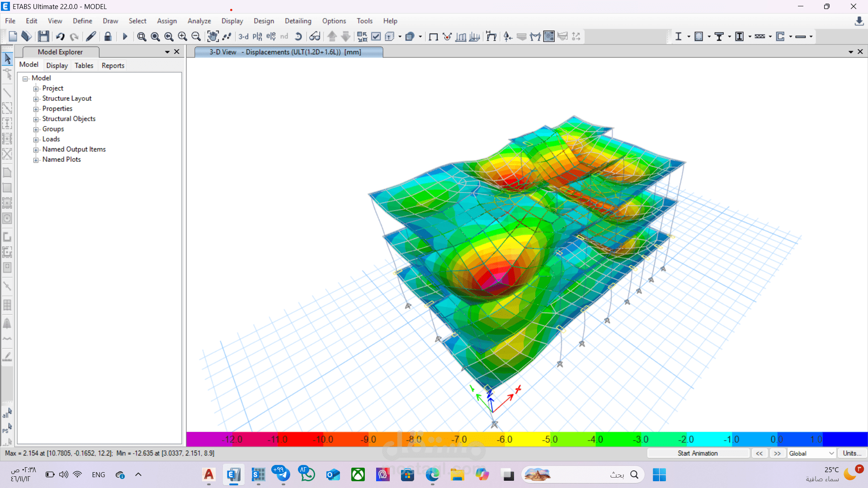Switch to the Tables tab

point(84,66)
